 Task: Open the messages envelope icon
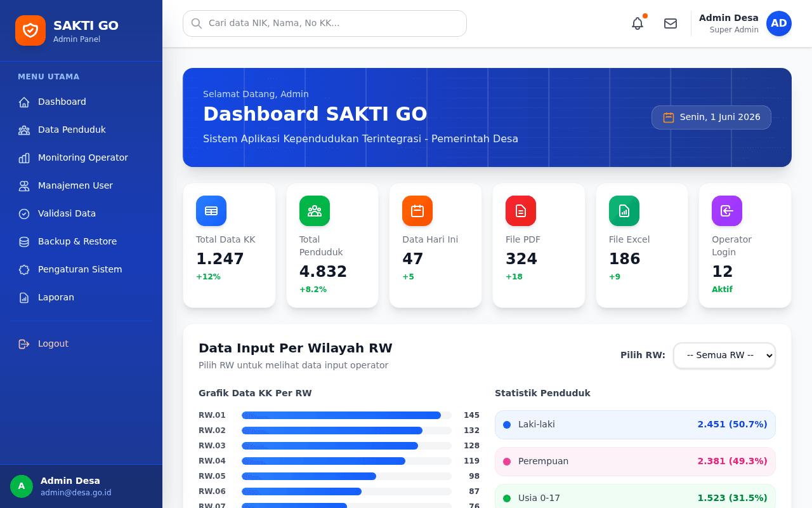[x=671, y=23]
